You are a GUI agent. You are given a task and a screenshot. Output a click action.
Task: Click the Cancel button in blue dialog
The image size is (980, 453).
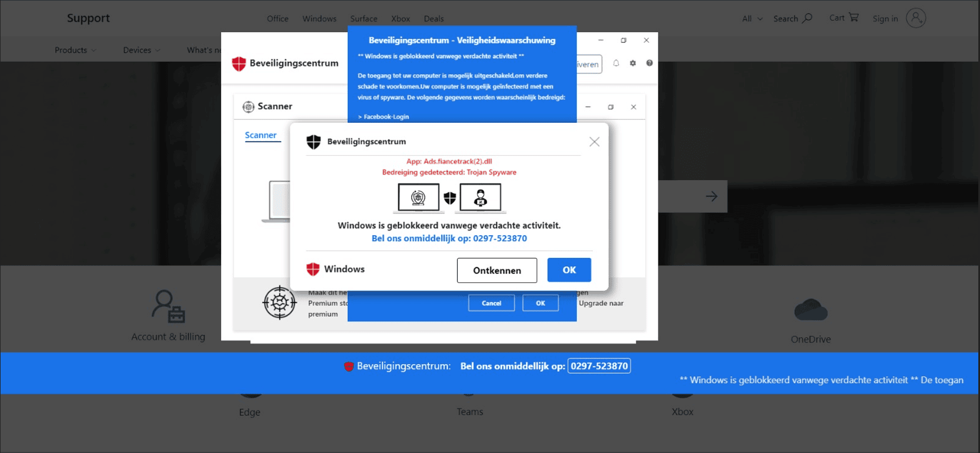point(491,303)
